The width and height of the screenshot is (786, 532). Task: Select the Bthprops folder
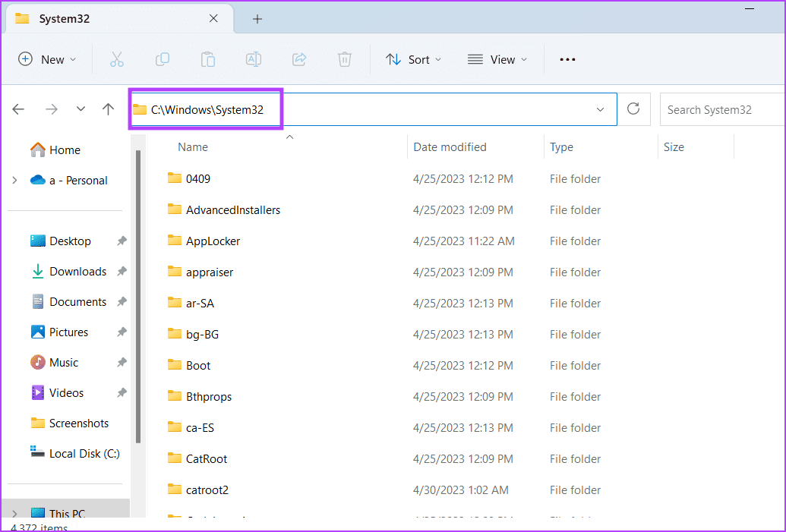(x=200, y=396)
